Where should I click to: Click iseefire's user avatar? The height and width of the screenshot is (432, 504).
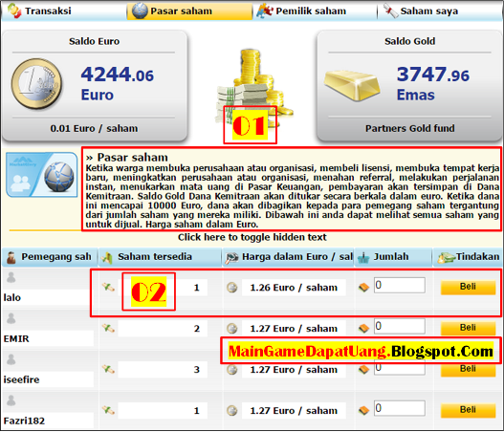click(x=11, y=359)
